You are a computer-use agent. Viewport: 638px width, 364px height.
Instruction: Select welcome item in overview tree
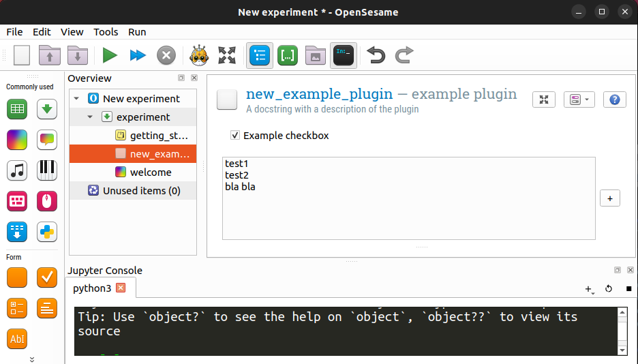151,172
